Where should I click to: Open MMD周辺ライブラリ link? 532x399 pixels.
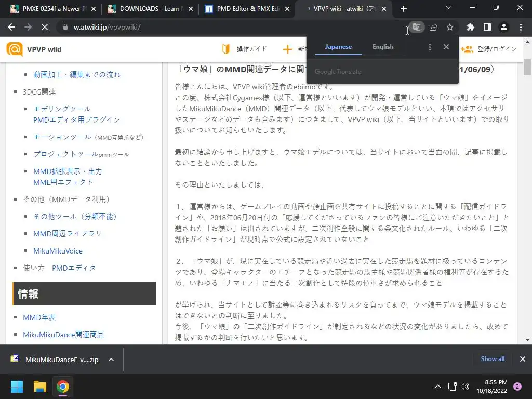[x=67, y=233]
